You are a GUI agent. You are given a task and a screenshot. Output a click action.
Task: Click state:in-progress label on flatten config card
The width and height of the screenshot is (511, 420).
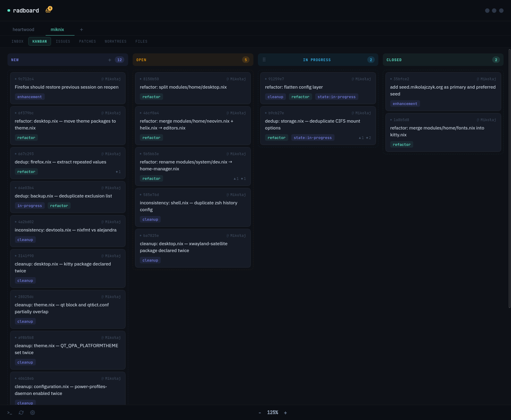coord(337,97)
